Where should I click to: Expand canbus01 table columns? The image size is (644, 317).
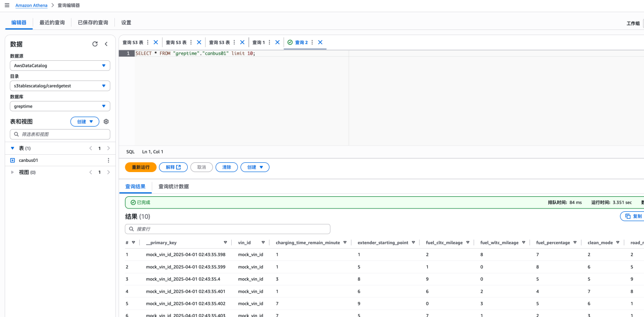[x=13, y=160]
